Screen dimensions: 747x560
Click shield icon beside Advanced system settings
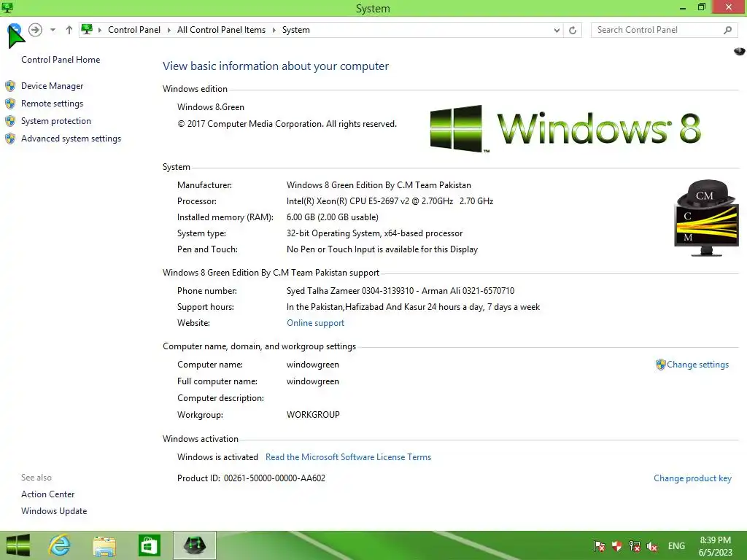point(10,139)
